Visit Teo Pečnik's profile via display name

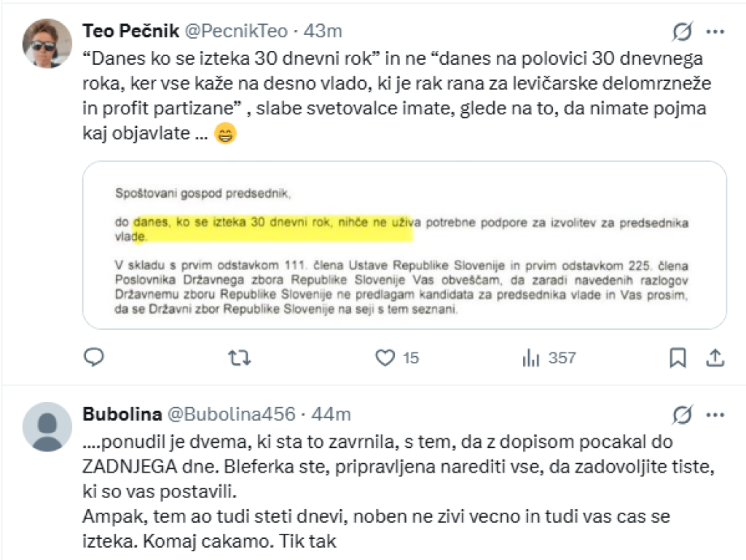pos(130,31)
